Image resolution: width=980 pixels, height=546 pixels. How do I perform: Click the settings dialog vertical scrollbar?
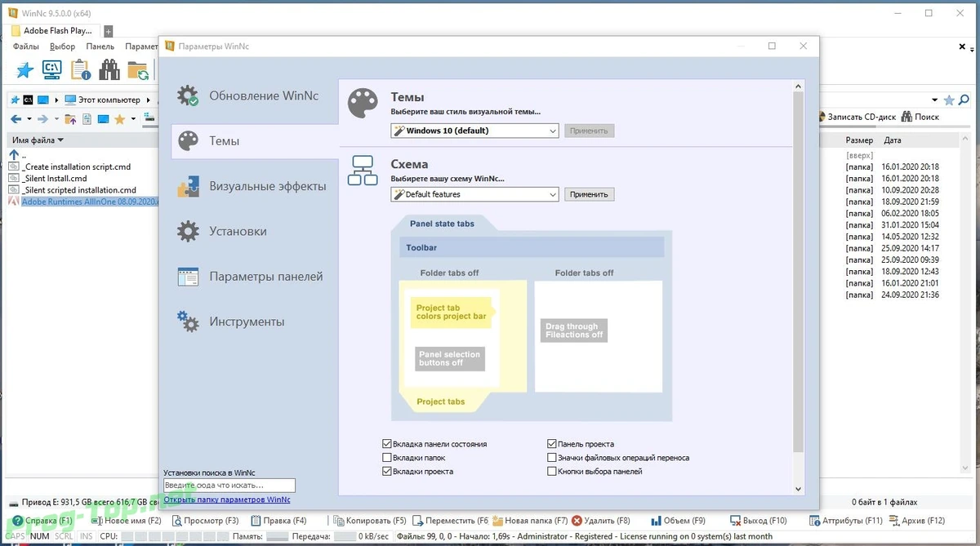799,286
